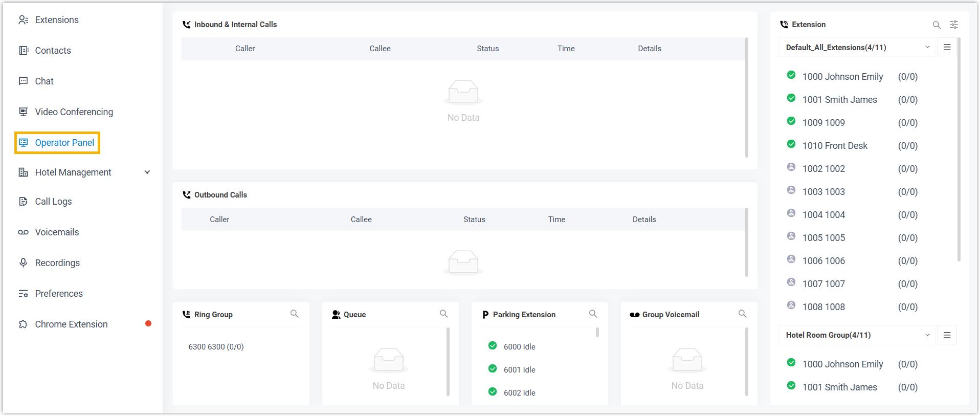Click the search icon in Extension panel

[x=937, y=25]
